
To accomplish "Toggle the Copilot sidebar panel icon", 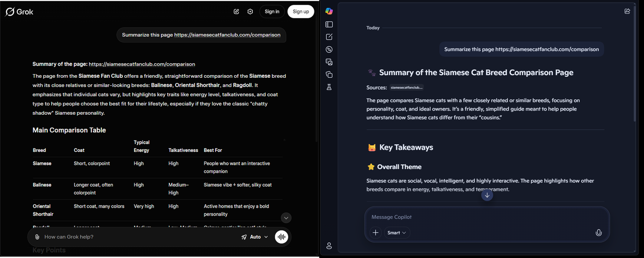I will tap(330, 24).
